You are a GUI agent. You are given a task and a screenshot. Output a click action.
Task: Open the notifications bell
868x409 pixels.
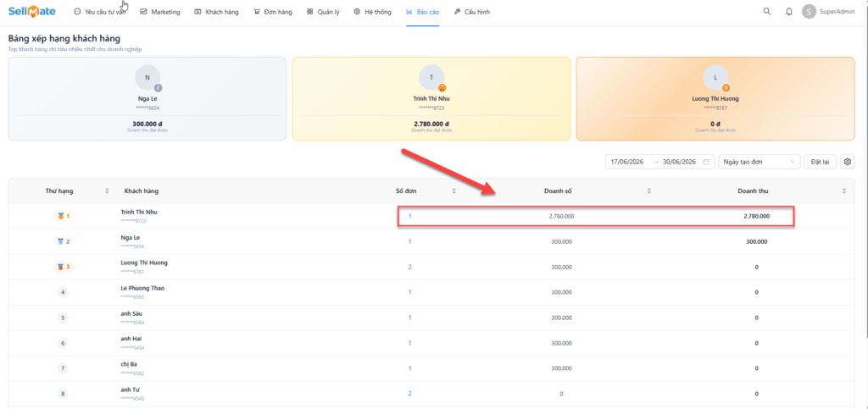coord(789,12)
